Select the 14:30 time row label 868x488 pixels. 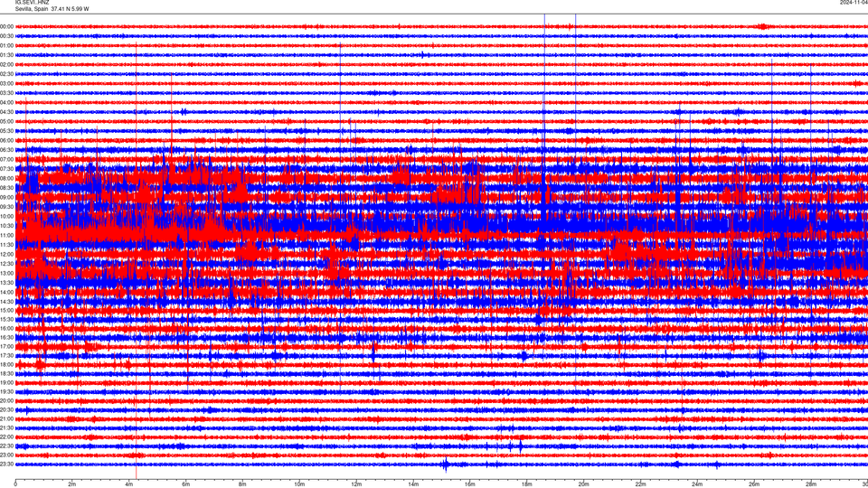pyautogui.click(x=6, y=302)
